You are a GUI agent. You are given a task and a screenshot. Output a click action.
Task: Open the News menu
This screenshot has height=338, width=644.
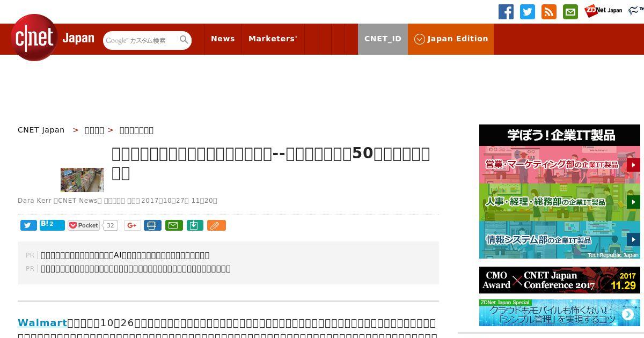tap(223, 39)
